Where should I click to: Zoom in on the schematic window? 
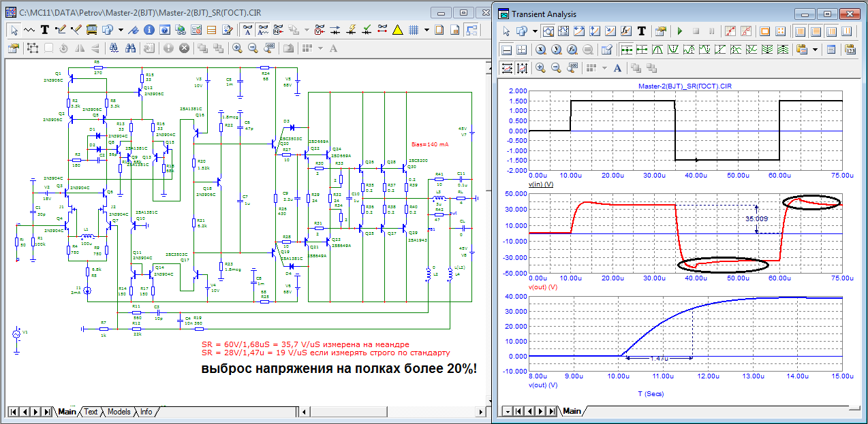click(x=237, y=48)
